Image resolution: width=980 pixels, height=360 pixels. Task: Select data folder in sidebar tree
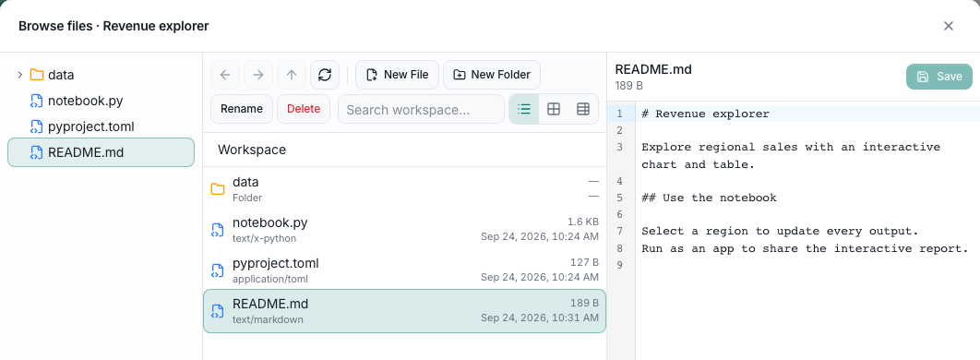click(102, 75)
